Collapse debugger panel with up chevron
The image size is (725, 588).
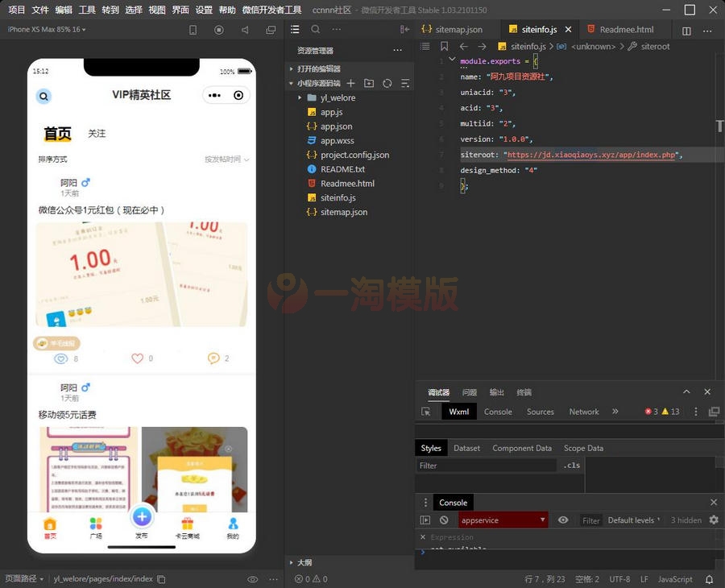click(x=686, y=392)
